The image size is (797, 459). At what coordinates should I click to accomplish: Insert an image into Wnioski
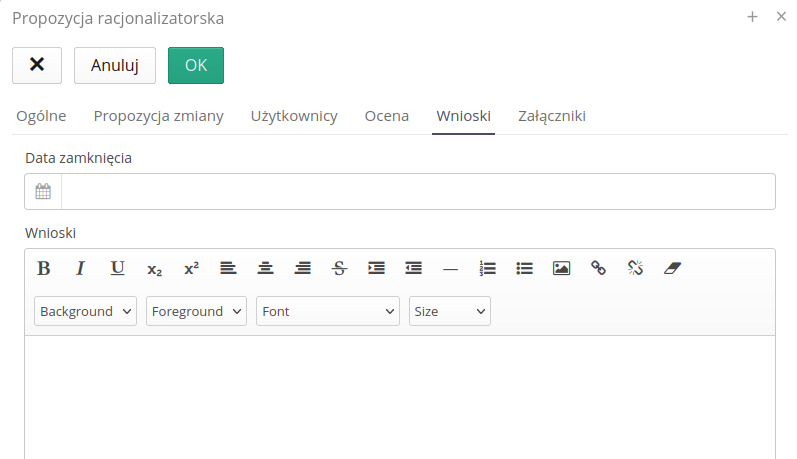pyautogui.click(x=561, y=268)
